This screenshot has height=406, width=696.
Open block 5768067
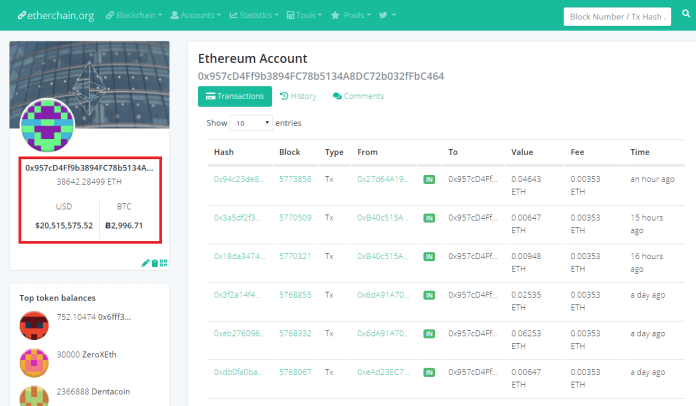coord(295,372)
